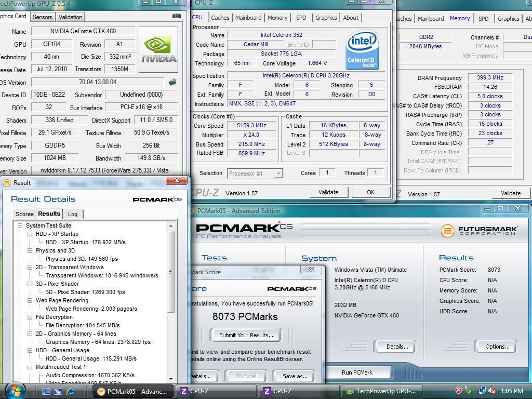532x399 pixels.
Task: Click Run PCMark button
Action: 357,373
